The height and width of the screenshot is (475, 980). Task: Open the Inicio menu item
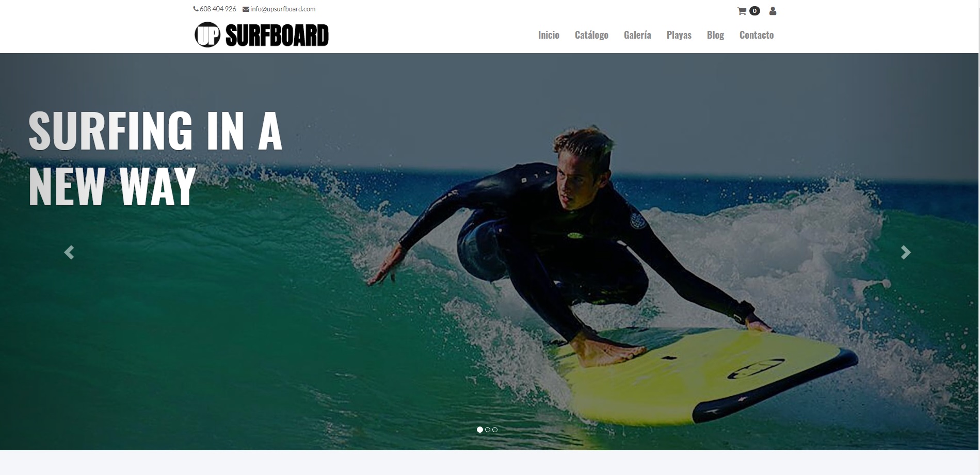pyautogui.click(x=549, y=35)
